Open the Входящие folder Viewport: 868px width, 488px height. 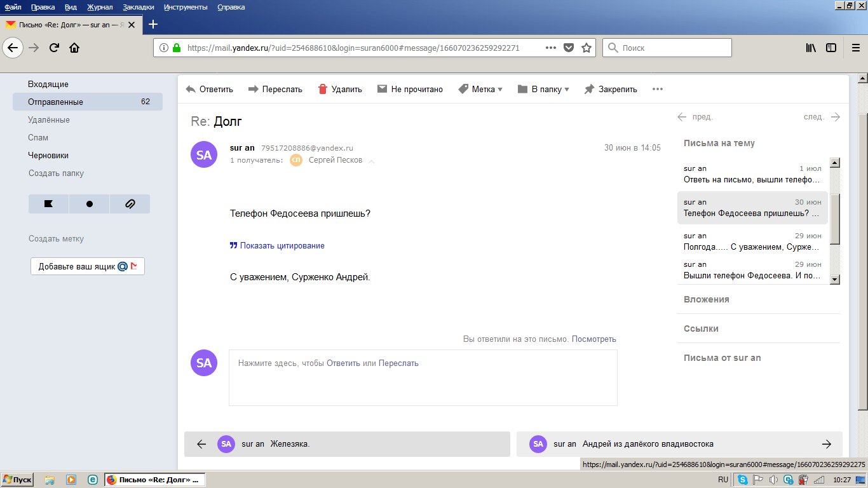click(48, 84)
